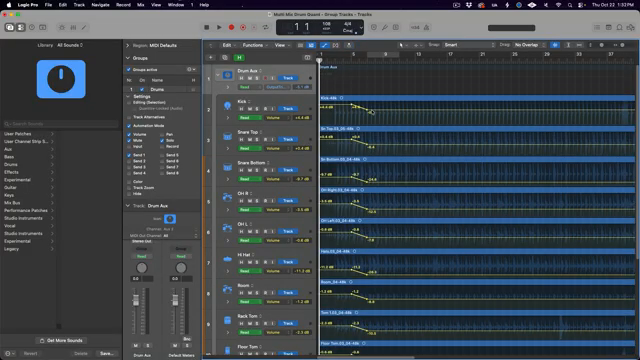Open the File menu
The width and height of the screenshot is (640, 360).
(x=48, y=5)
